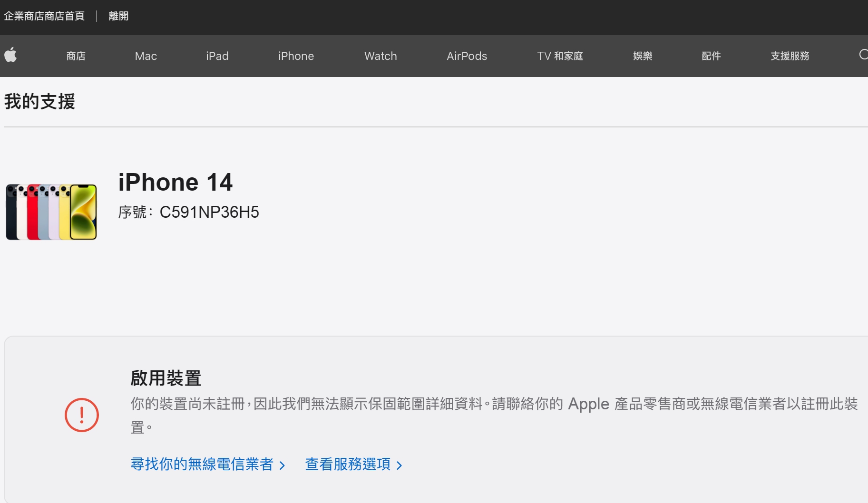The image size is (868, 503).
Task: Click the red warning exclamation icon
Action: pos(82,415)
